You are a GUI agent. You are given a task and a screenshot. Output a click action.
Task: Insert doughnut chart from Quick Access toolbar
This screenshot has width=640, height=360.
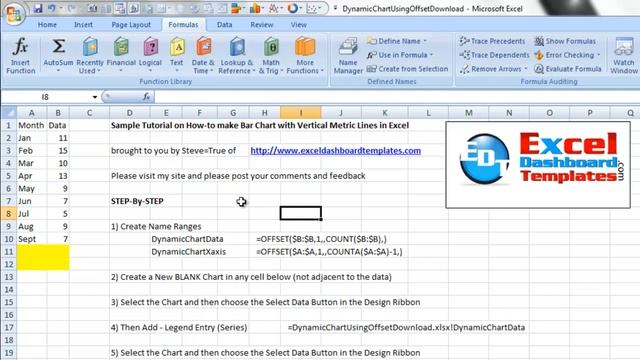pyautogui.click(x=292, y=8)
